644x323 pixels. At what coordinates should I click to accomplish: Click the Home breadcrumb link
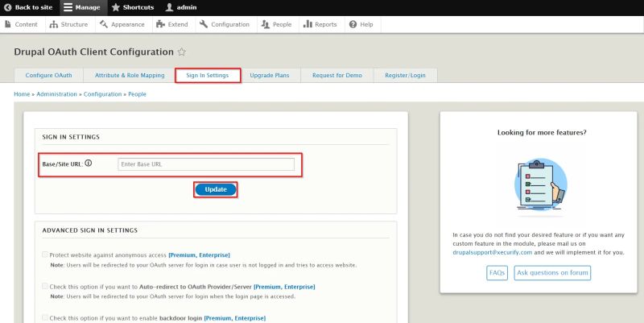pos(22,94)
